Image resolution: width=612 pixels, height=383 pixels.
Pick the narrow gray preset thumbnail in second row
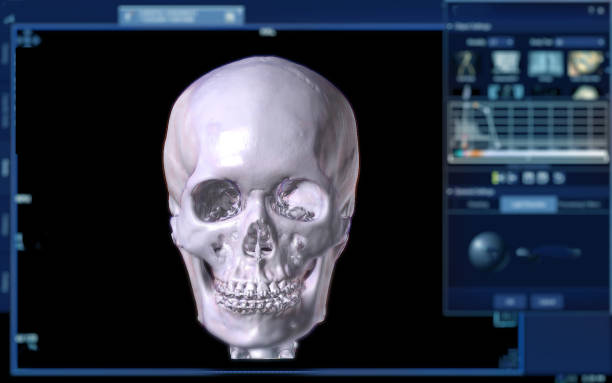point(466,92)
